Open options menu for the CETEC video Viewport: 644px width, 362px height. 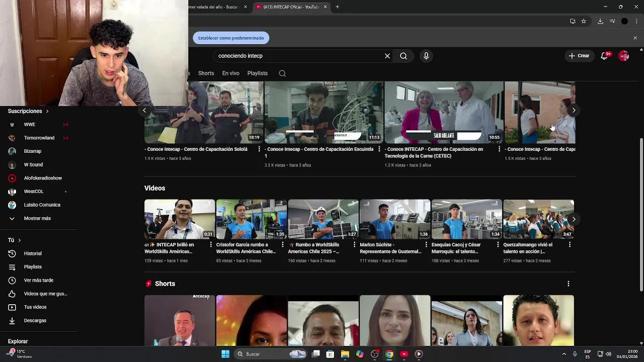click(499, 149)
